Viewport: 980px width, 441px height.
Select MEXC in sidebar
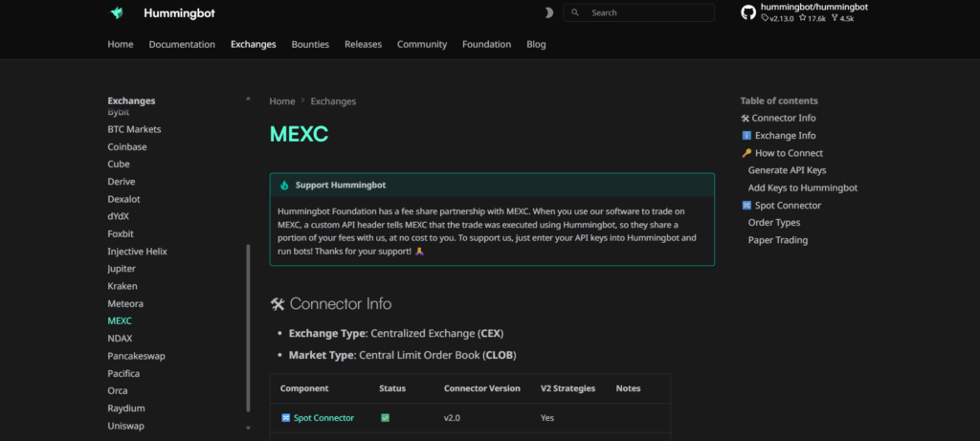click(120, 321)
